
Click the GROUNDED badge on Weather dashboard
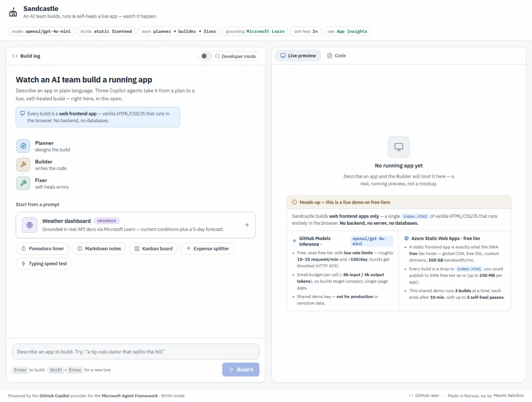(x=107, y=221)
